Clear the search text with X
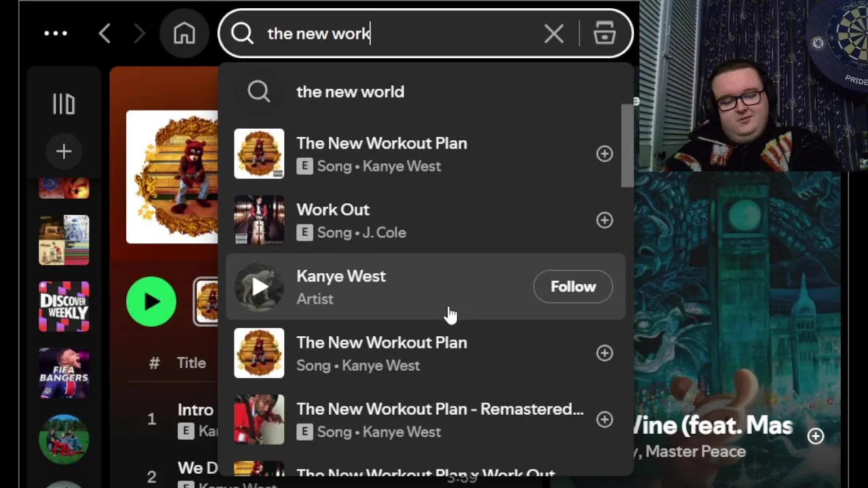The image size is (868, 488). 554,33
